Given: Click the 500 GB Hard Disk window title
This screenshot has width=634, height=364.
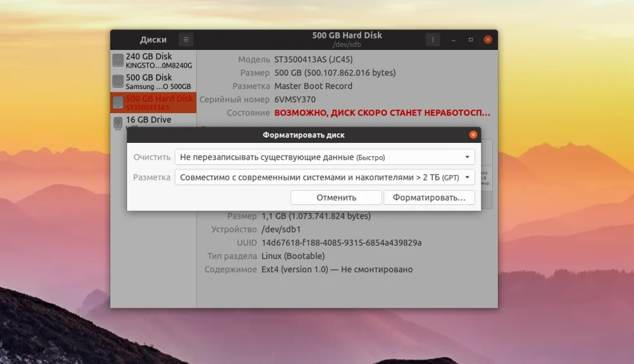Looking at the screenshot, I should coord(347,35).
